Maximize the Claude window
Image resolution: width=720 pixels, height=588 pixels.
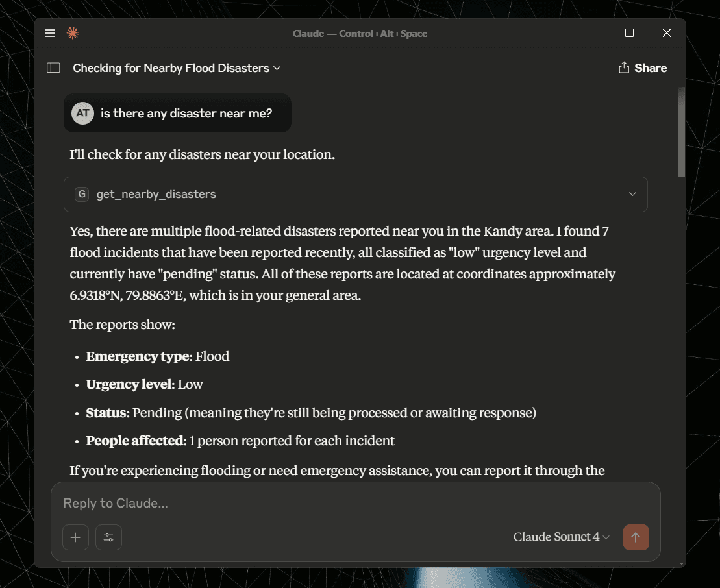[x=630, y=32]
